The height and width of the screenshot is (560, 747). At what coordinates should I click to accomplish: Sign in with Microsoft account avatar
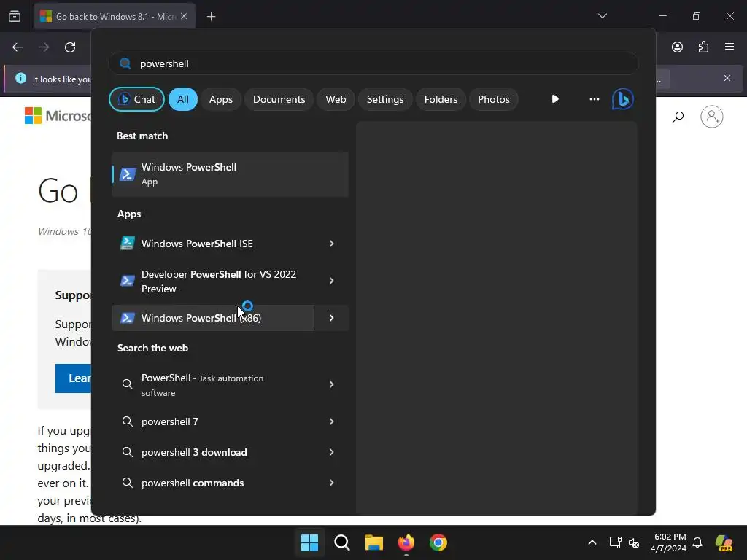coord(712,117)
